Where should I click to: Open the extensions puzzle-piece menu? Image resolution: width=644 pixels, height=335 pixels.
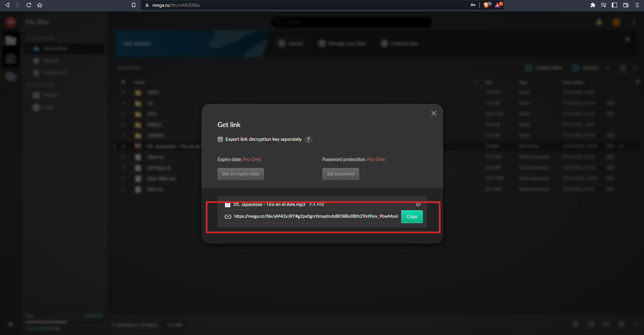pyautogui.click(x=593, y=5)
